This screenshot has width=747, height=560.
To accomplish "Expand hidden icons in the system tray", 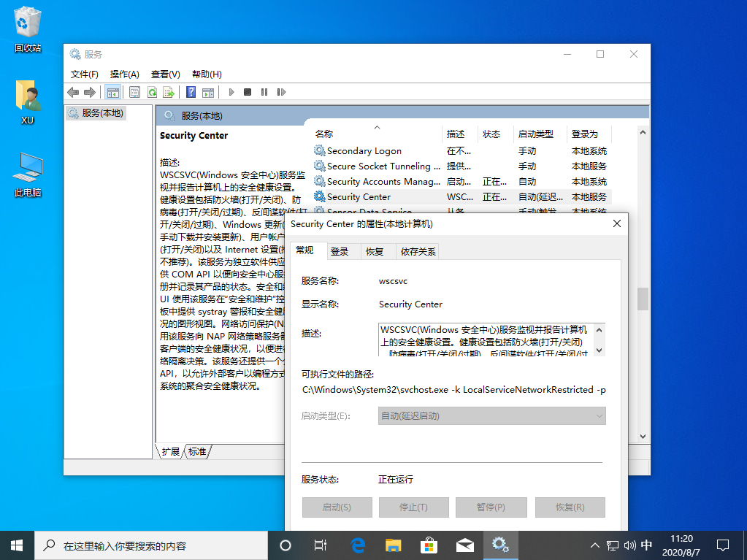I will coord(594,545).
